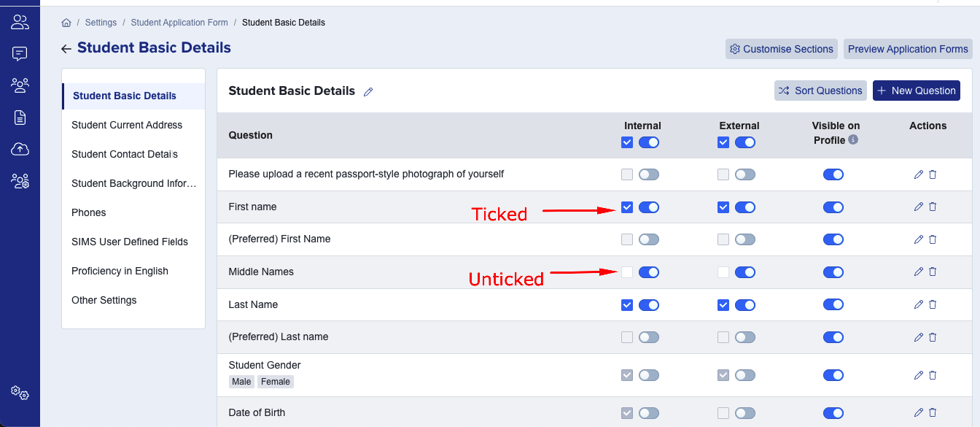Click the pencil edit icon for First name
The image size is (980, 427).
(918, 207)
